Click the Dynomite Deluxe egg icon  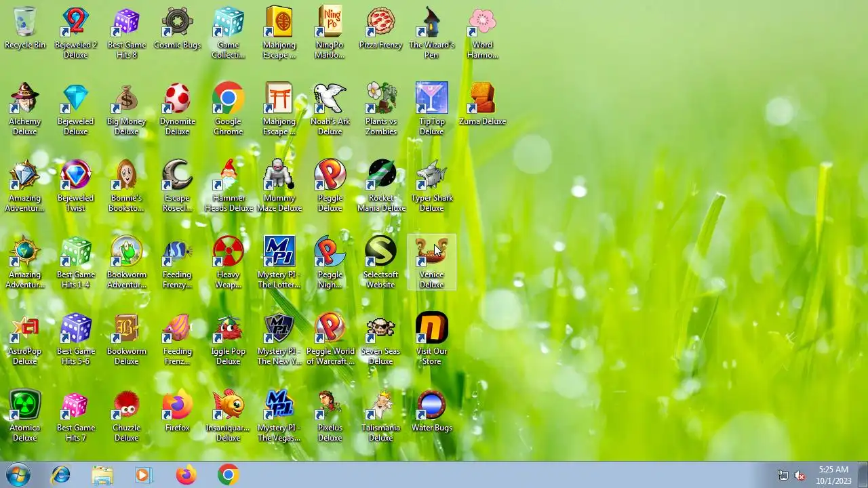point(177,98)
